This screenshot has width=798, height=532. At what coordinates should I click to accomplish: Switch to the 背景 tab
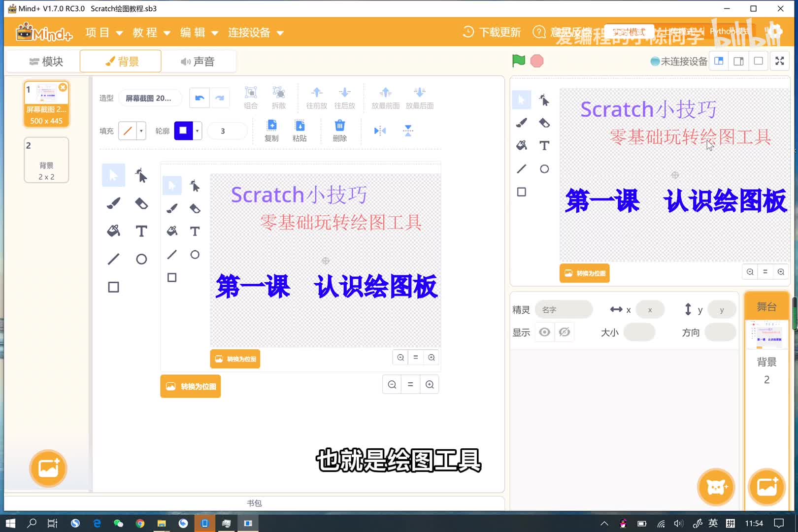tap(121, 62)
